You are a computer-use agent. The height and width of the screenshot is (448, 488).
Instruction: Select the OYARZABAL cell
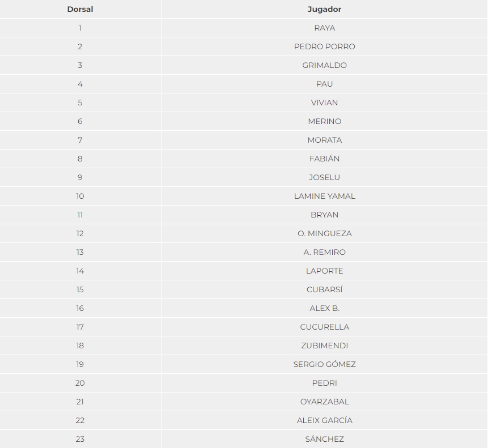[325, 402]
